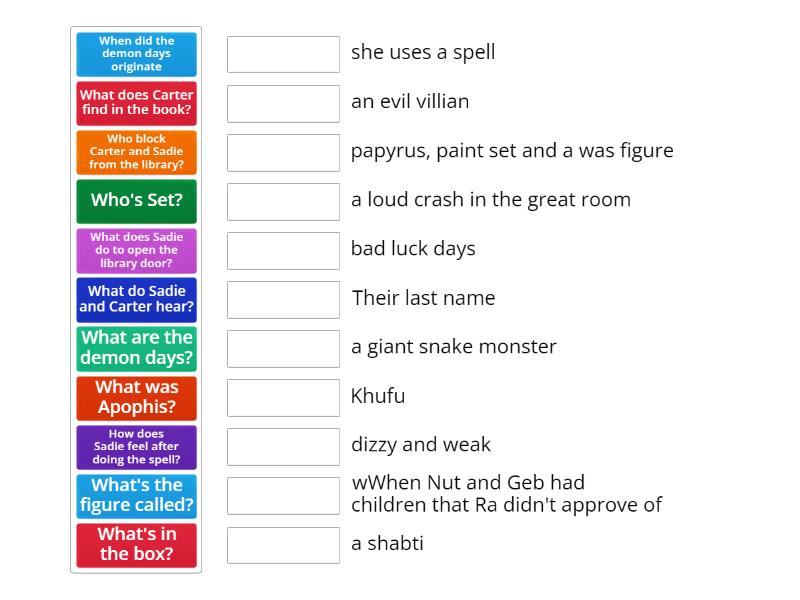Click the drop box beside 'papyrus, paint set'
Viewport: 800px width, 600px height.
283,152
